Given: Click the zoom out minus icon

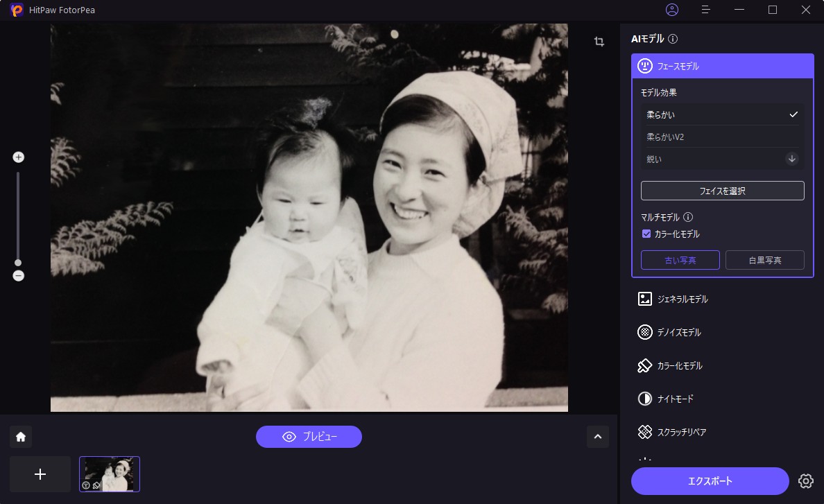Looking at the screenshot, I should tap(19, 275).
